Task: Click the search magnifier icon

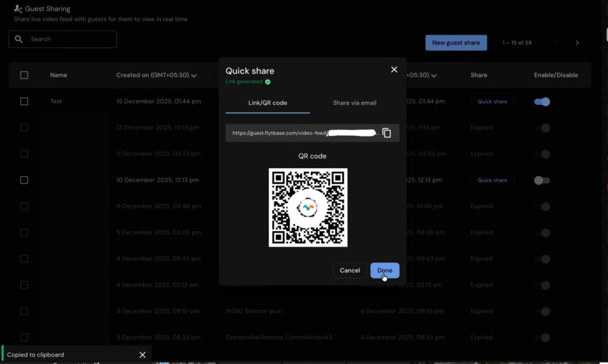Action: click(19, 39)
